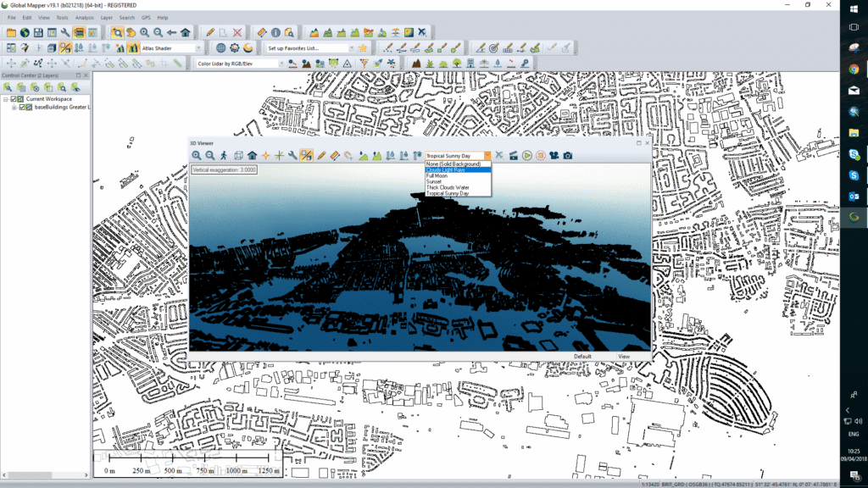Screen dimensions: 868x488
Task: Zoom in on the main map
Action: tap(144, 33)
